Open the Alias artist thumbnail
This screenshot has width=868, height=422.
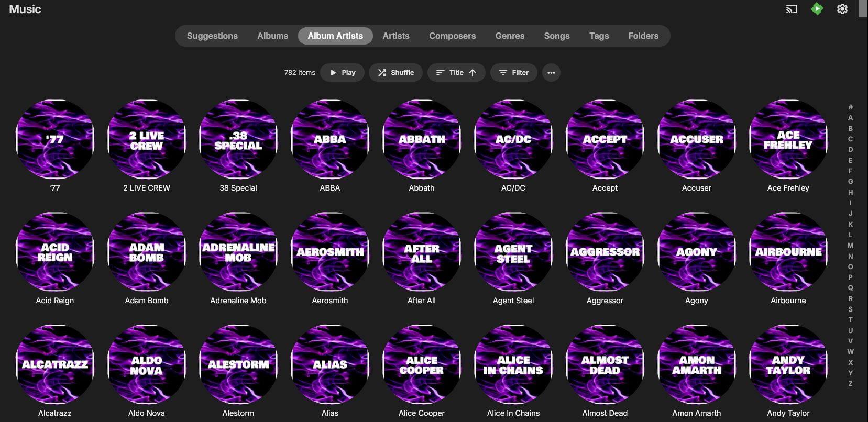coord(330,364)
